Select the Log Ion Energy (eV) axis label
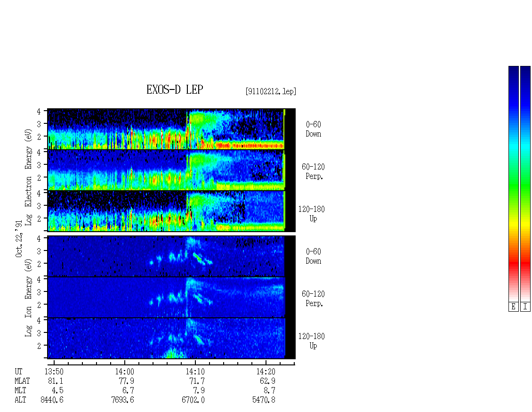The height and width of the screenshot is (412, 532). coord(29,298)
